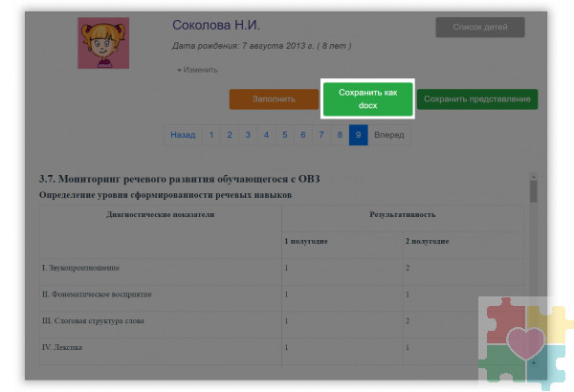Screen dimensions: 574x392
Task: Jump to page 5 in pagination
Action: (285, 136)
